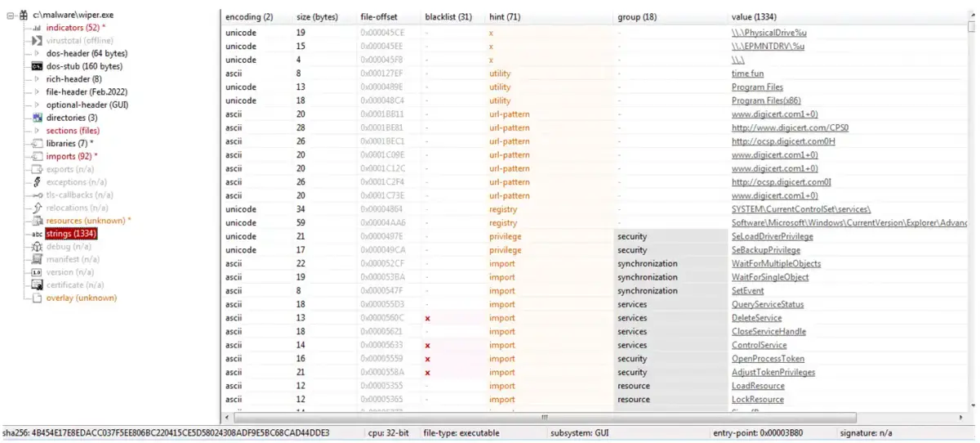This screenshot has height=443, width=980.
Task: Click the \\.\EPMNTDRV\%u value link
Action: [768, 46]
